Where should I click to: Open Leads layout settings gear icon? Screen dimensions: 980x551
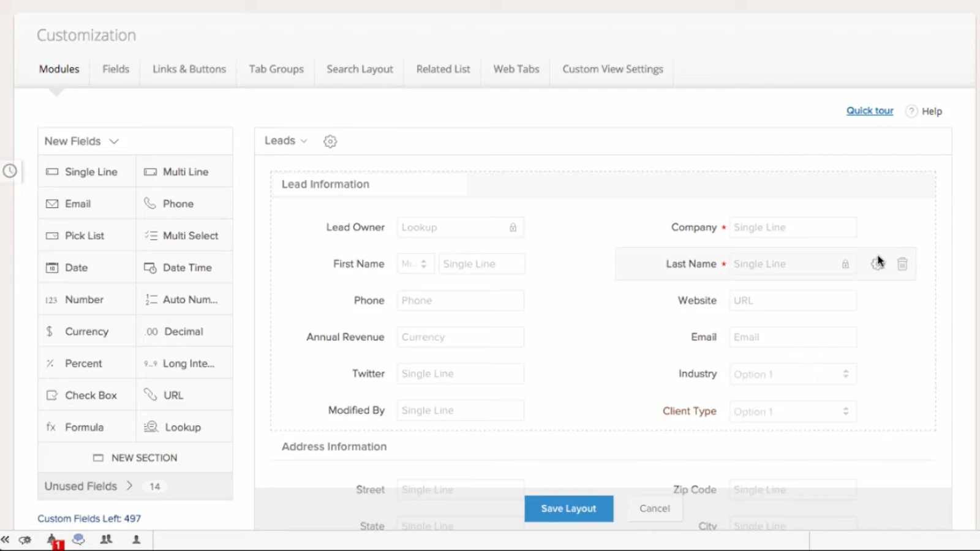click(330, 141)
